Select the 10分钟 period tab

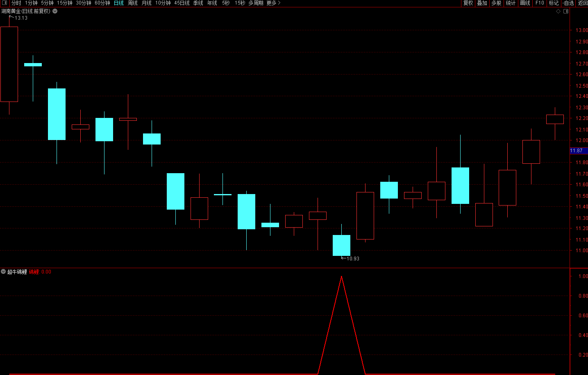pos(163,3)
